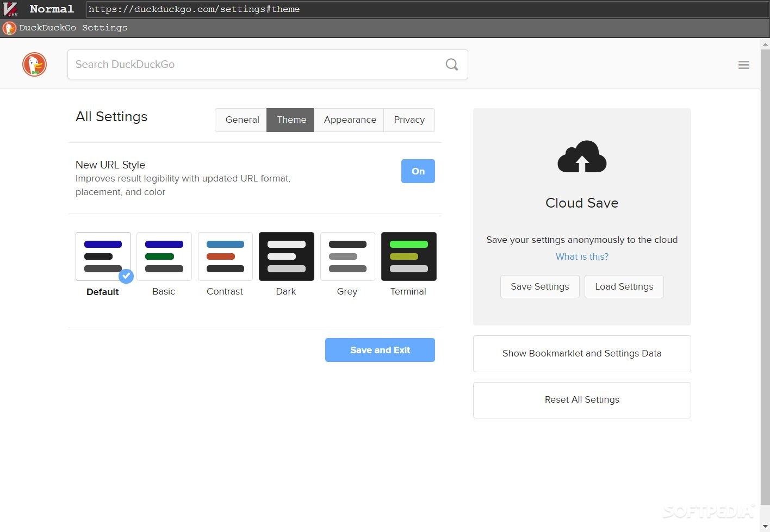Click Show Bookmarklet and Settings Data
Screen dimensions: 770x532
click(x=582, y=354)
